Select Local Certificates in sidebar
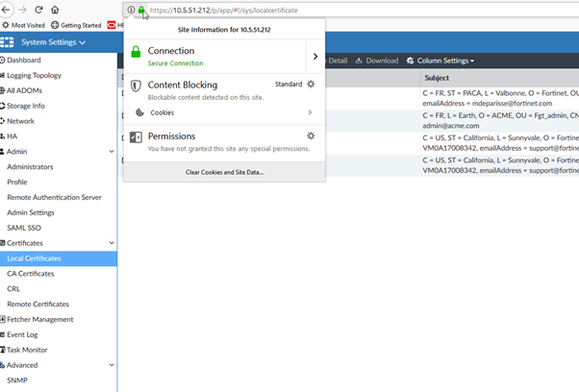Screen dimensions: 579x392 click(59, 258)
